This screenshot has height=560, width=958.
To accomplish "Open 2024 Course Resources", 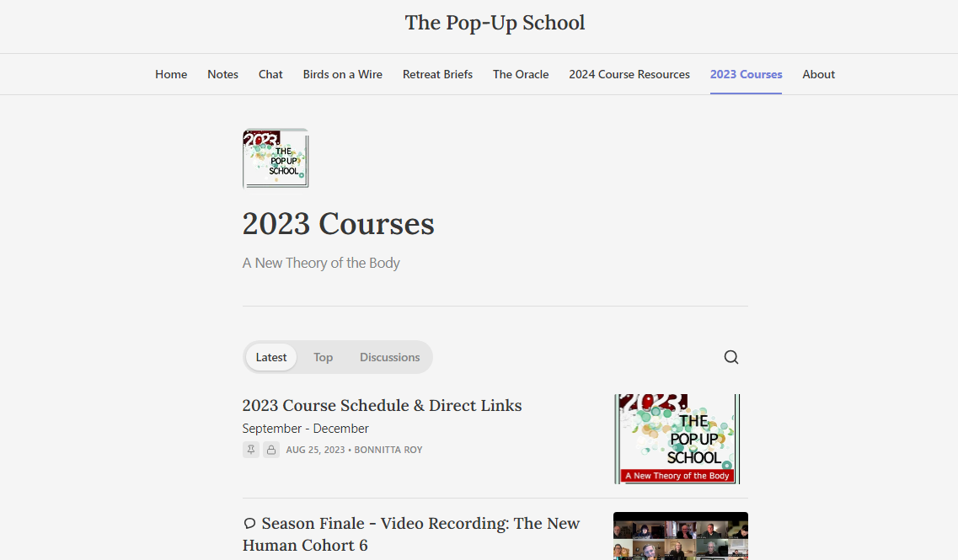I will [x=629, y=74].
